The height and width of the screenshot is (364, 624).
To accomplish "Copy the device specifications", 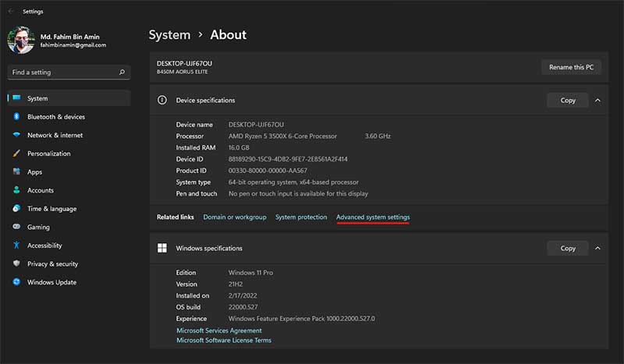I will 568,100.
